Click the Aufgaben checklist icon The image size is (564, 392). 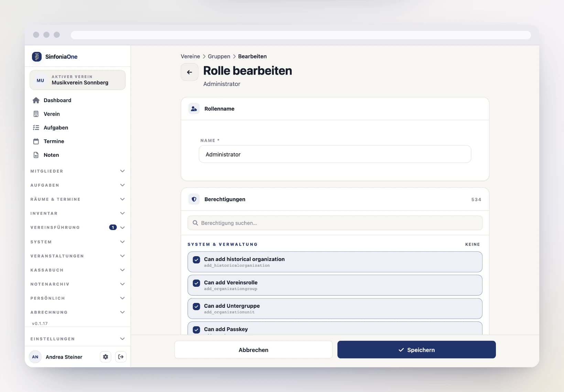click(36, 128)
